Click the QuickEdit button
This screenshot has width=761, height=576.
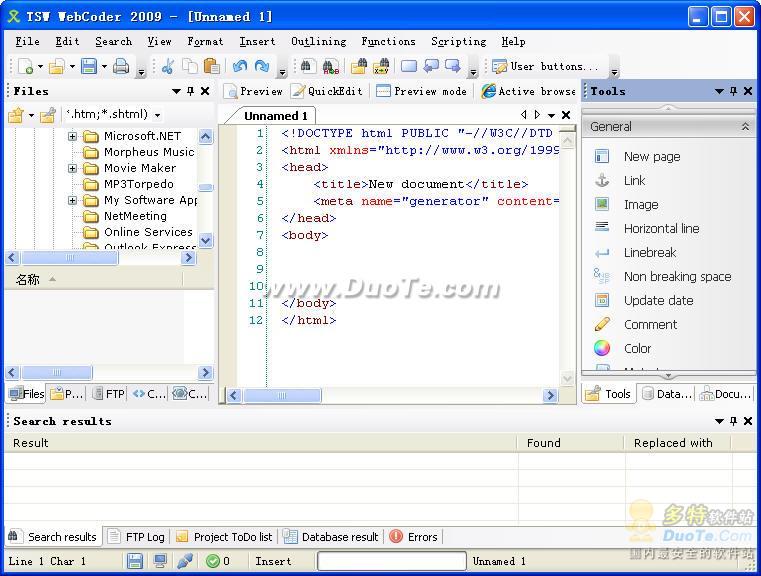[x=327, y=91]
